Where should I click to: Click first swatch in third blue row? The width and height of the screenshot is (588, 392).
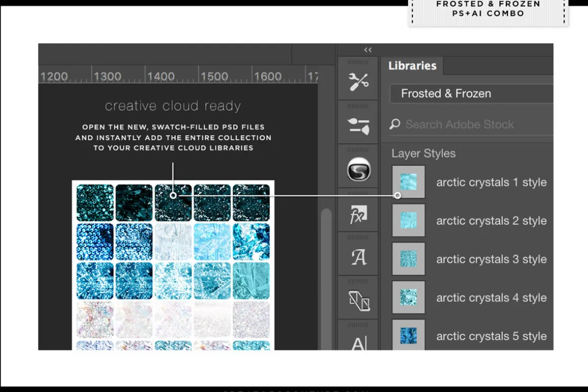(95, 281)
